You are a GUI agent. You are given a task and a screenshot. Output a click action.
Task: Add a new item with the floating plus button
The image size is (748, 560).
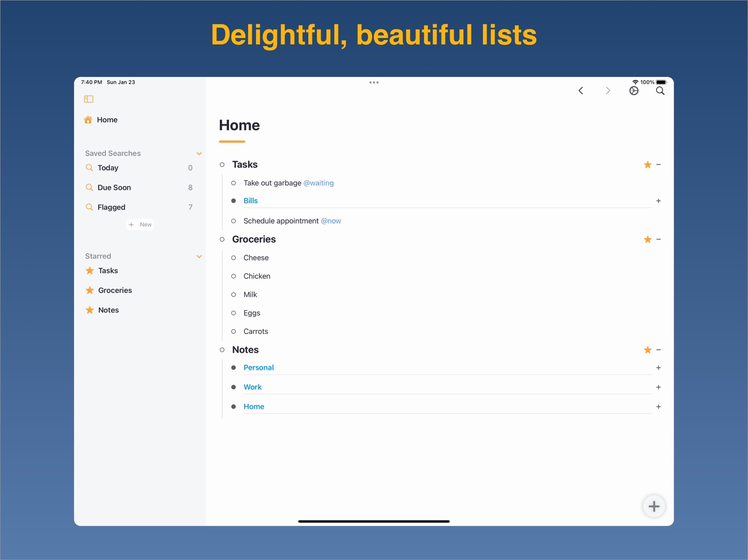coord(654,507)
